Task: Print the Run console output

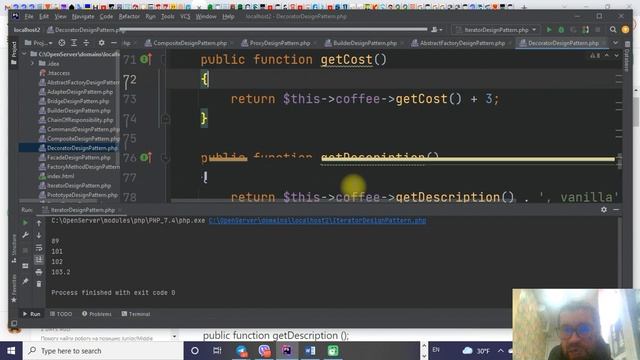Action: point(39,272)
